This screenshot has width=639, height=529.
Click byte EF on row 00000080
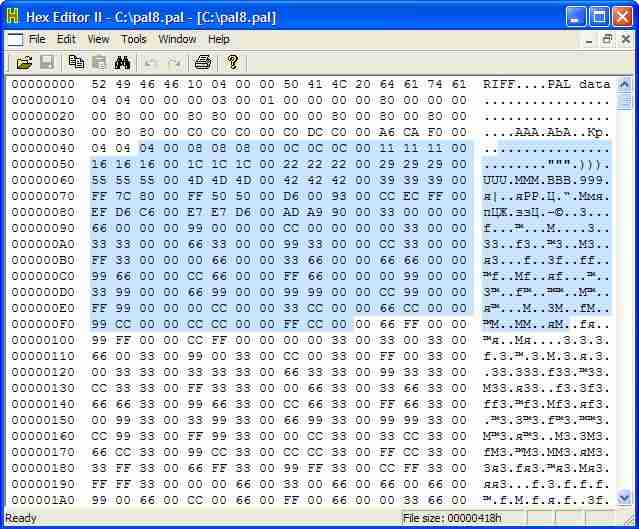(99, 212)
